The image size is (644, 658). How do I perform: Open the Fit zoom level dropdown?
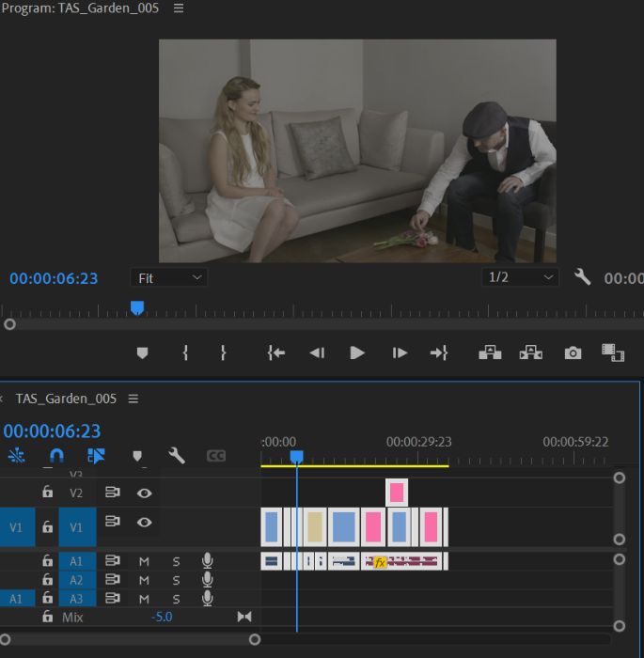coord(169,278)
